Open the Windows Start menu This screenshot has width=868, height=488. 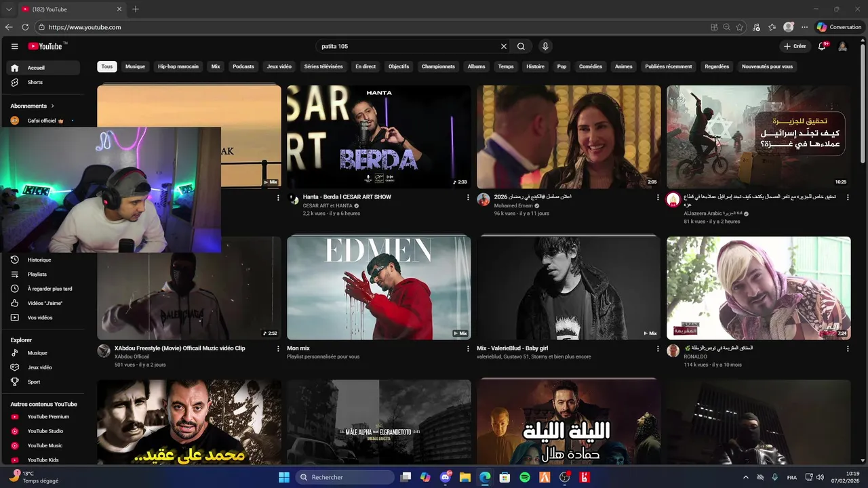pos(284,477)
